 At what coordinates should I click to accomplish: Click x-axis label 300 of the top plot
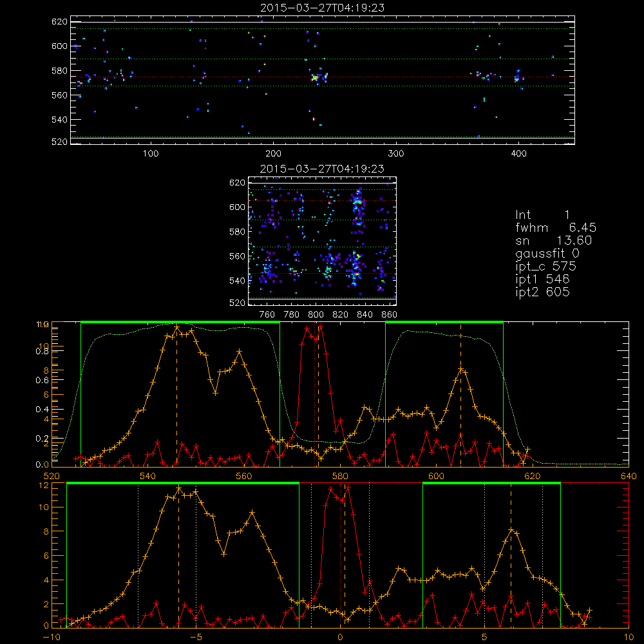(x=396, y=154)
